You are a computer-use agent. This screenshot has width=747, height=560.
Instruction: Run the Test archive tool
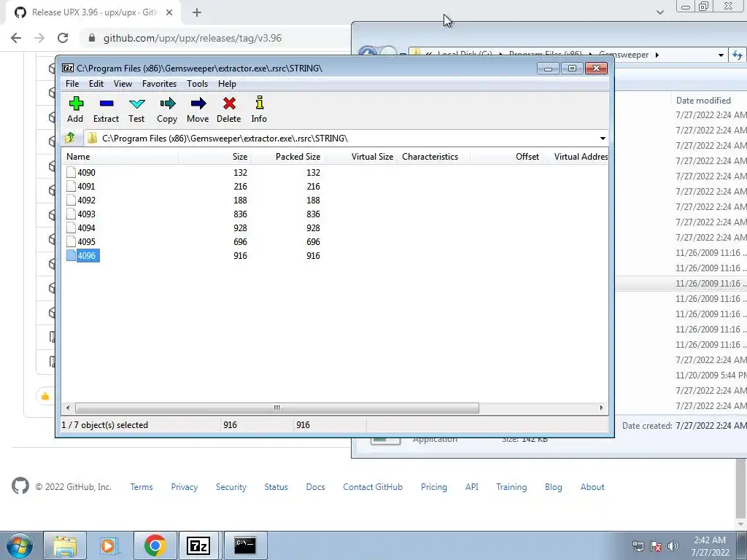[x=136, y=110]
